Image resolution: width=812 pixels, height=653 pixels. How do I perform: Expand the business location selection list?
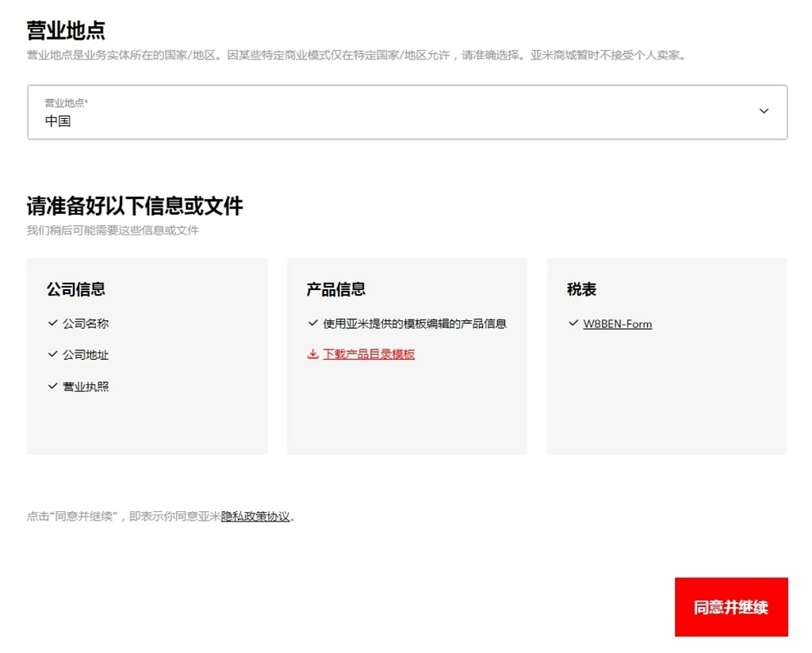tap(763, 112)
